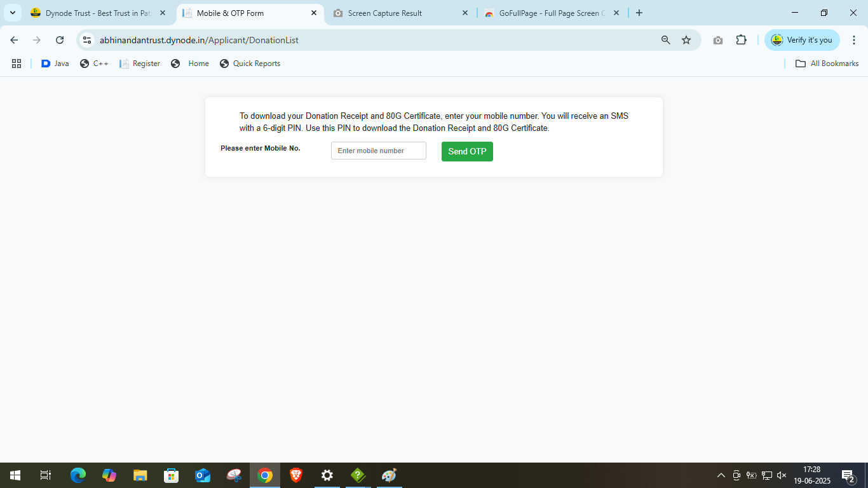
Task: Open a new browser tab
Action: 639,13
